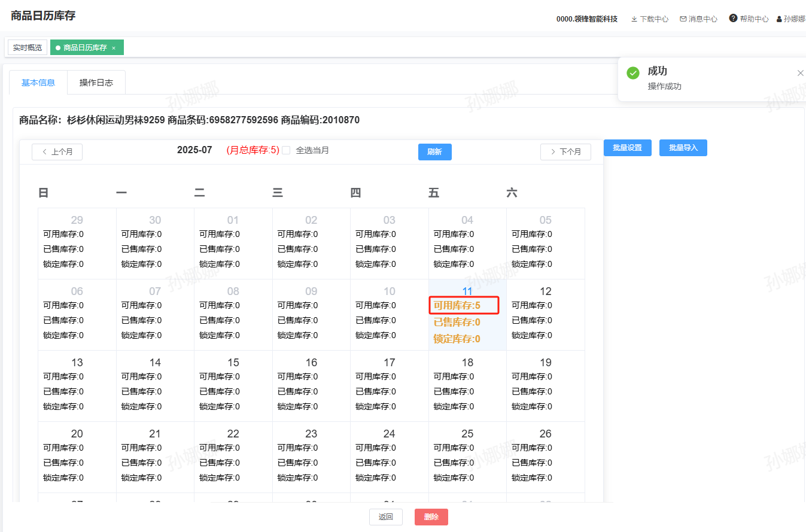Image resolution: width=806 pixels, height=532 pixels.
Task: Select calendar date 23
Action: [x=311, y=434]
